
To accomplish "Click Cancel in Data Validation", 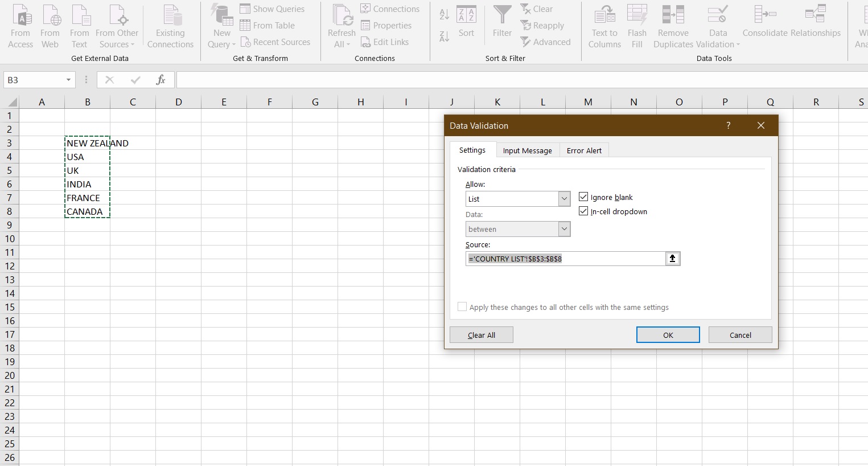I will [x=741, y=335].
